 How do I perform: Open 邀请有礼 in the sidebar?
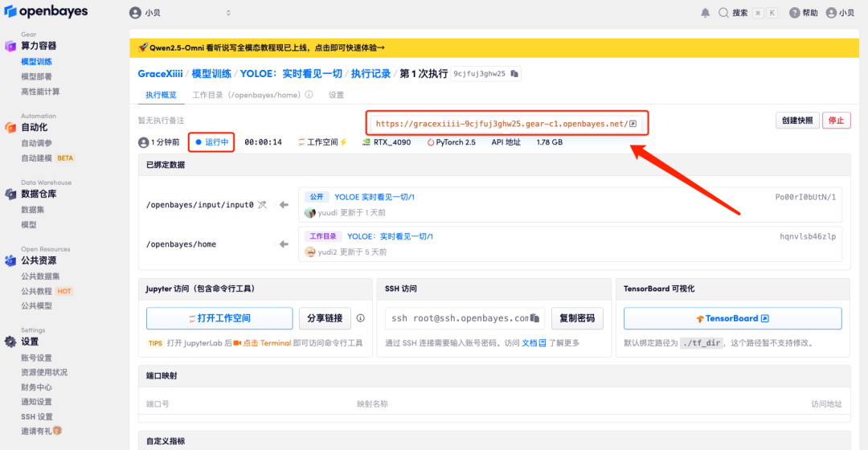click(42, 432)
